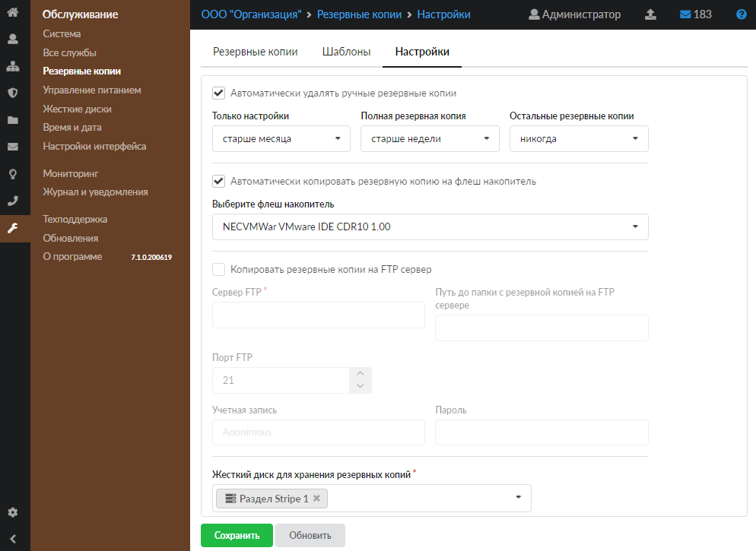Screen dimensions: 756x551
Task: Open О программе in the side menu
Action: point(72,256)
